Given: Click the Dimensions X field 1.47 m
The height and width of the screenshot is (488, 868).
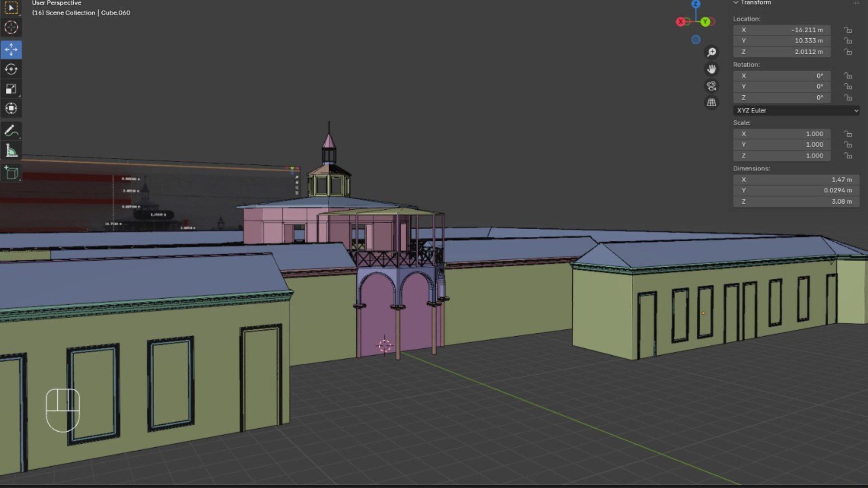Looking at the screenshot, I should tap(796, 179).
